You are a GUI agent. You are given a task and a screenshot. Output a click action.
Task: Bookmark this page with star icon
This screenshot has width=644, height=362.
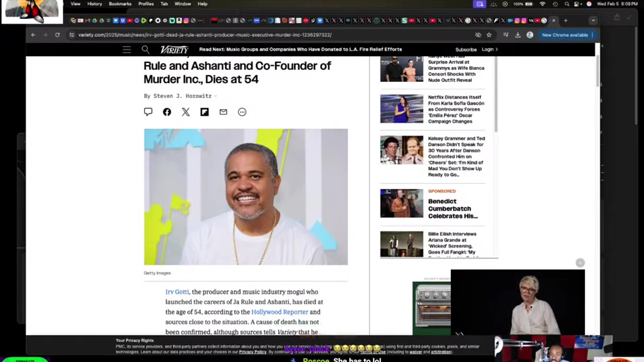489,35
